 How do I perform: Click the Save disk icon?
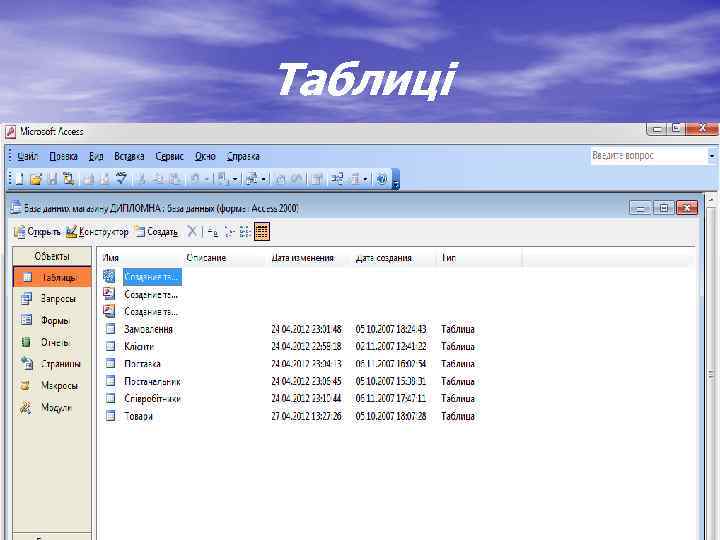point(52,179)
